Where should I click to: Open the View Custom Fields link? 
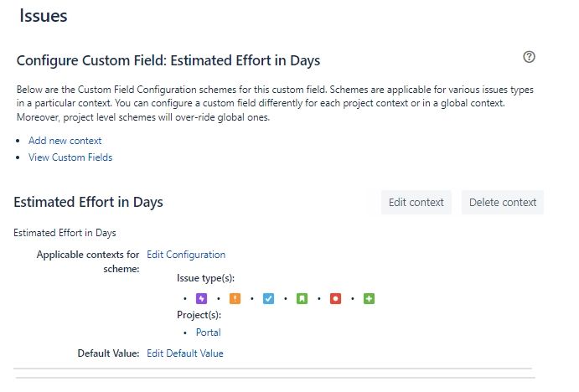click(70, 157)
